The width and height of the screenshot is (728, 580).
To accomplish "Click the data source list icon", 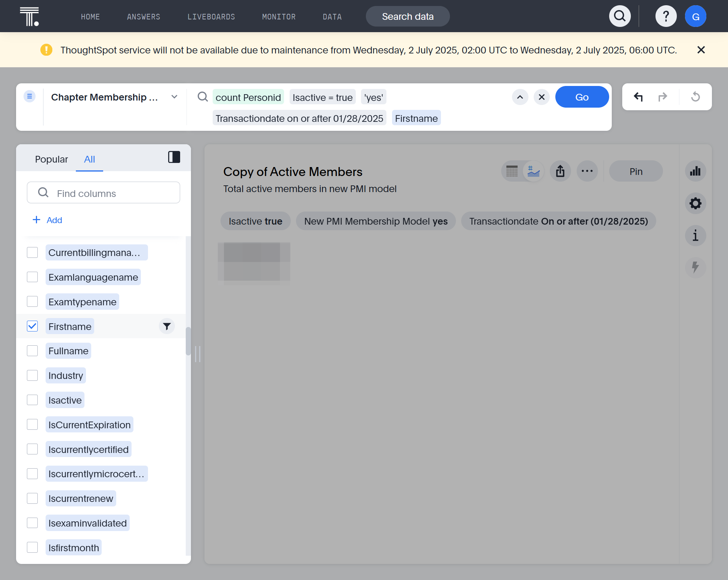I will [x=30, y=96].
